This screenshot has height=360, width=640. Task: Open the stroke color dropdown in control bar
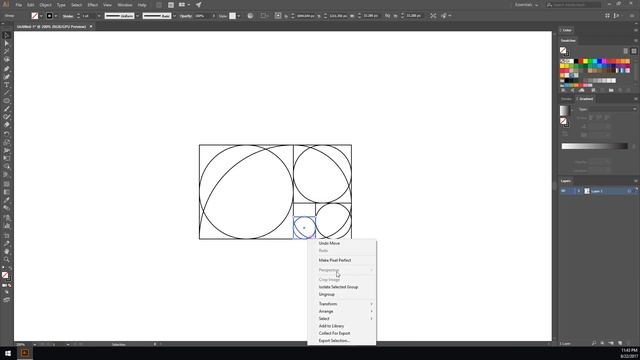pyautogui.click(x=56, y=16)
